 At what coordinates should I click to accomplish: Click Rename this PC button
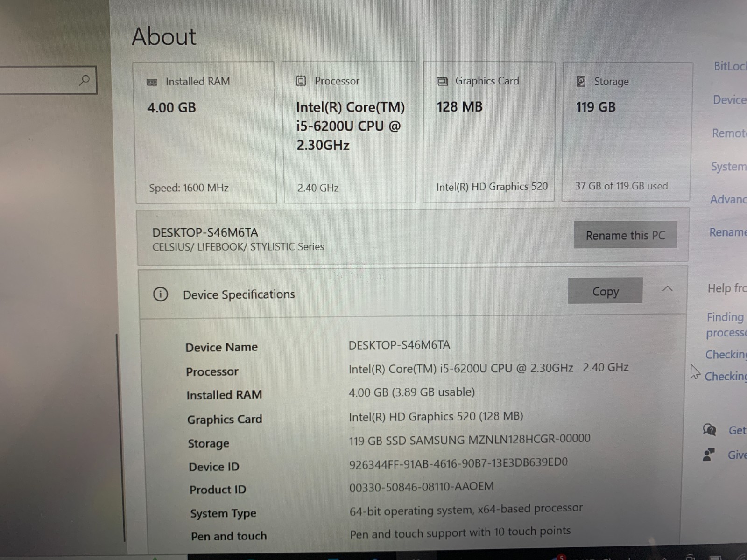pos(625,235)
